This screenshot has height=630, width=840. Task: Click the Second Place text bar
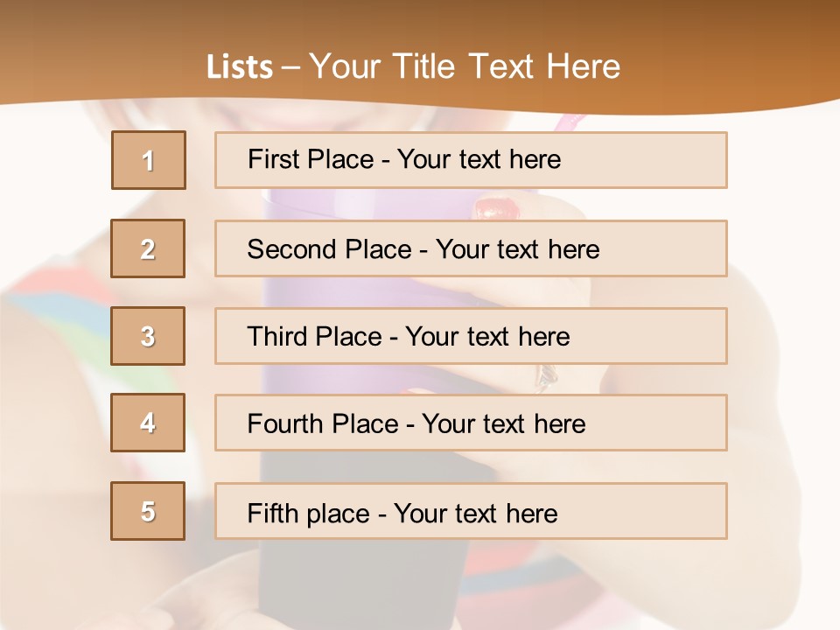pyautogui.click(x=471, y=248)
